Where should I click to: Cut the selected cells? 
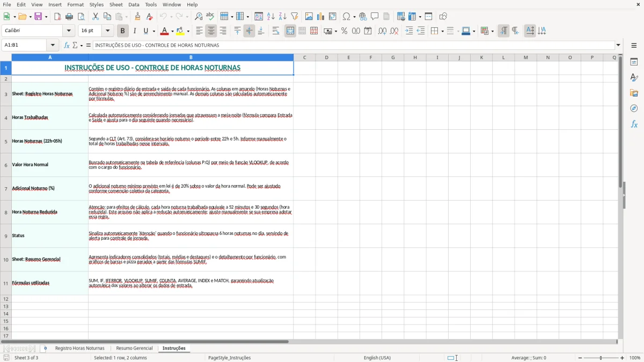pyautogui.click(x=96, y=17)
